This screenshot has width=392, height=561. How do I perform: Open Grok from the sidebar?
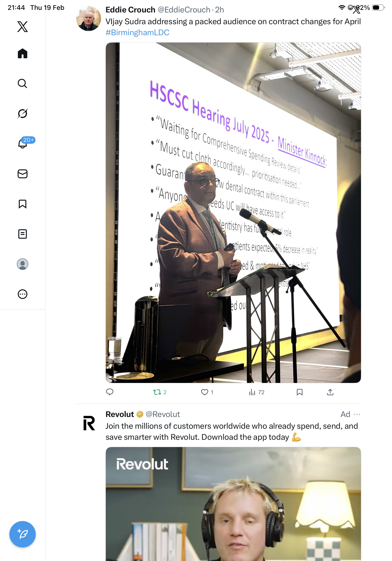pyautogui.click(x=23, y=113)
